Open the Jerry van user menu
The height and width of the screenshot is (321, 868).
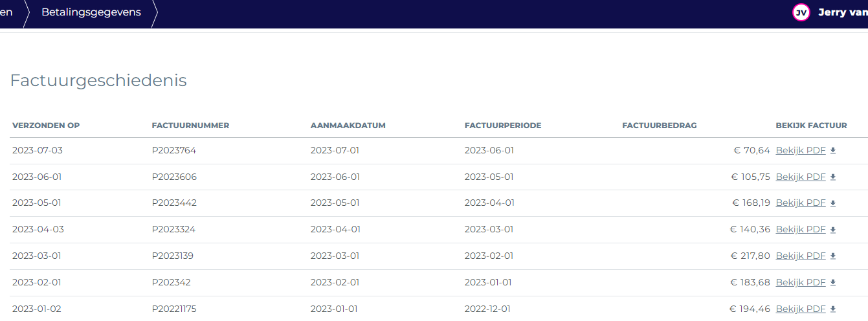[843, 12]
